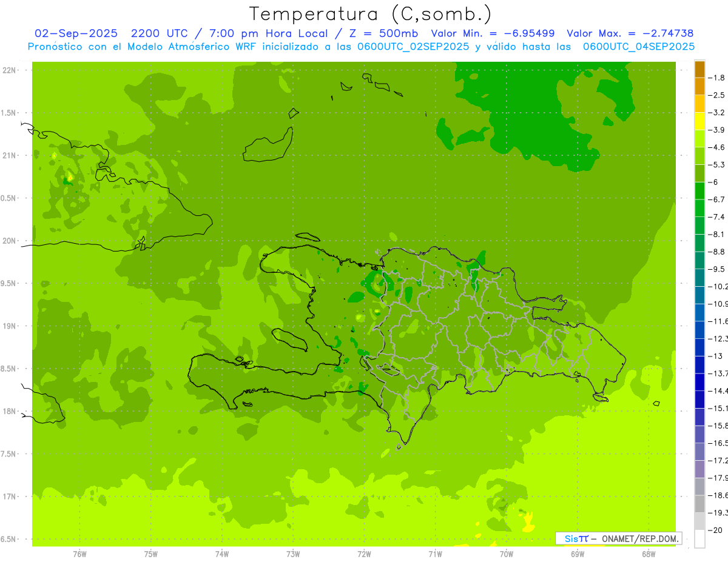Click the 74W longitude axis label
Screen dimensions: 728x562
(222, 554)
